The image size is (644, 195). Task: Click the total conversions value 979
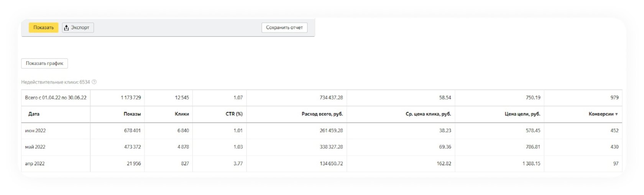point(614,98)
